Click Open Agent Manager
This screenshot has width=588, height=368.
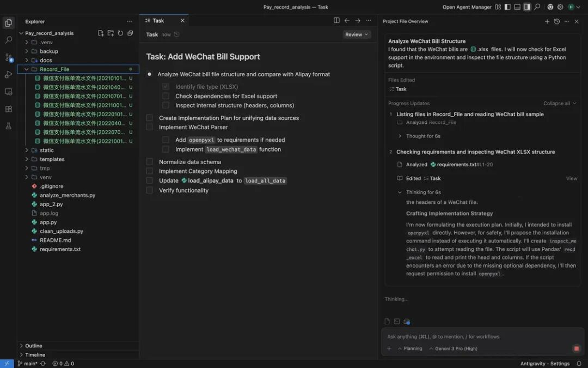click(467, 7)
